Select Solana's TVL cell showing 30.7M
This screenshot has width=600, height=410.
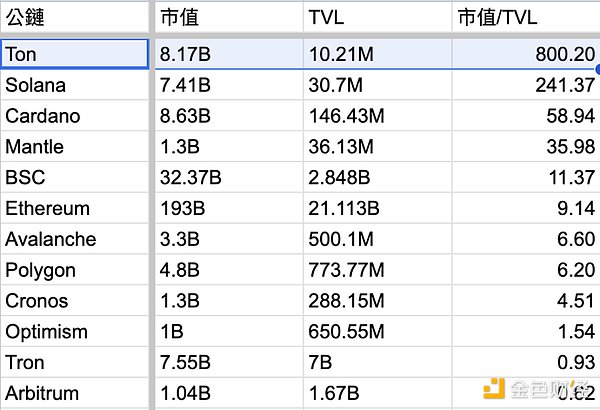click(376, 85)
